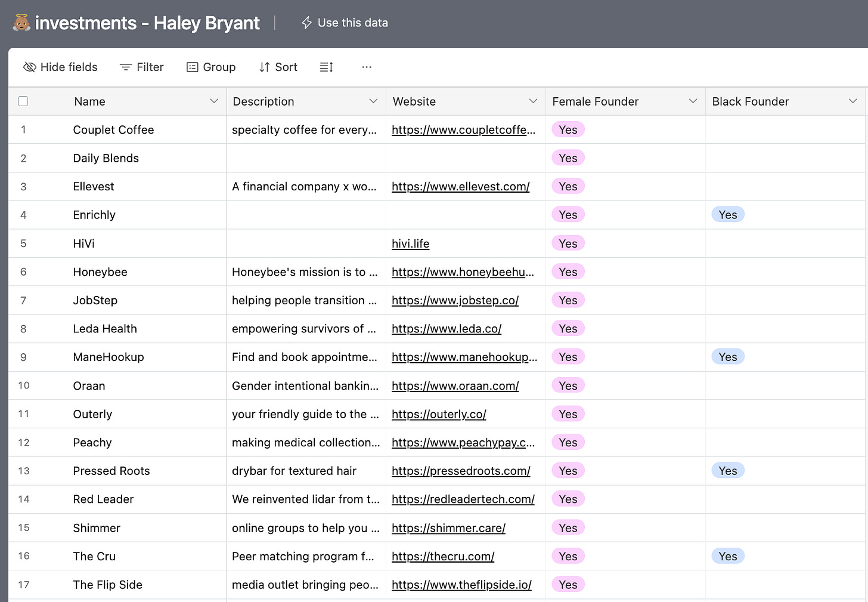The height and width of the screenshot is (602, 868).
Task: Click the Female Founder column header
Action: click(x=625, y=101)
